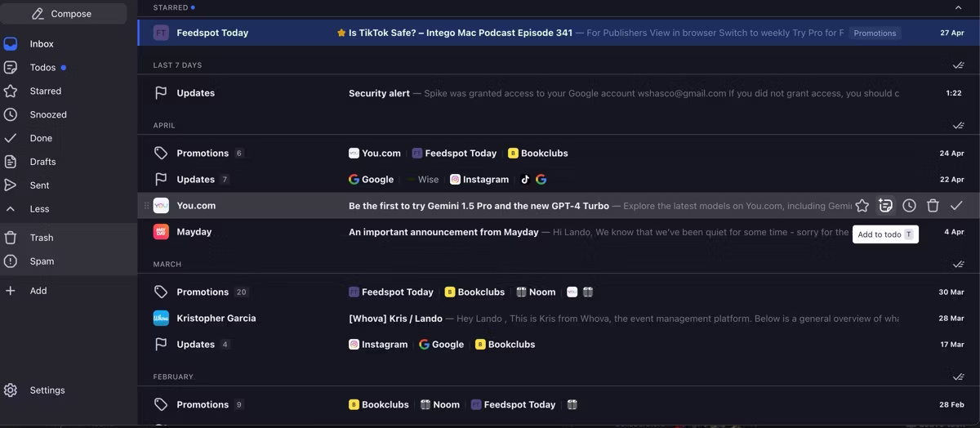Collapse the Starred section chevron

958,7
